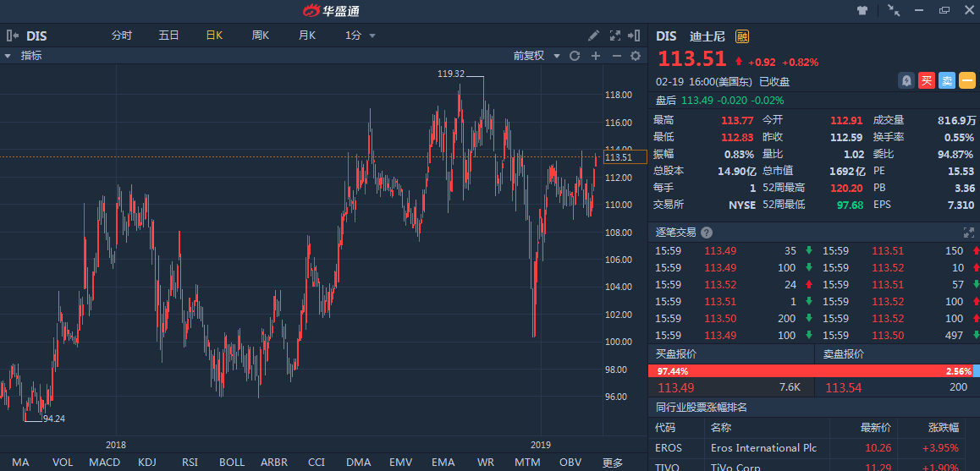Open the EROS stock row
Viewport: 980px width, 471px height.
coord(814,448)
